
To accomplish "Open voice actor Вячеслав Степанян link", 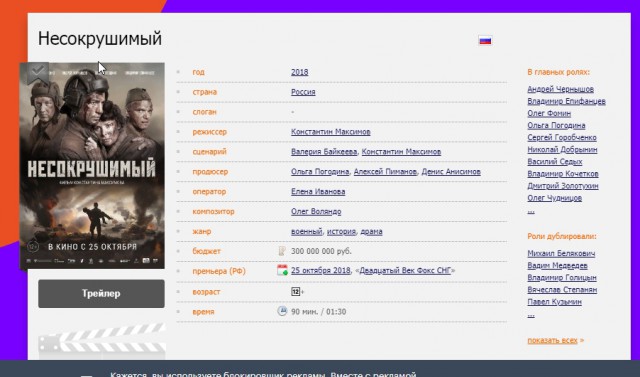I will (x=562, y=290).
